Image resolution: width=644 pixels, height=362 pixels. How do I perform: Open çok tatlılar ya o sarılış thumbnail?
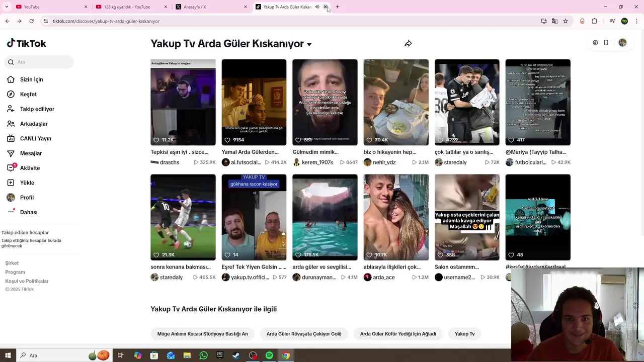(467, 103)
